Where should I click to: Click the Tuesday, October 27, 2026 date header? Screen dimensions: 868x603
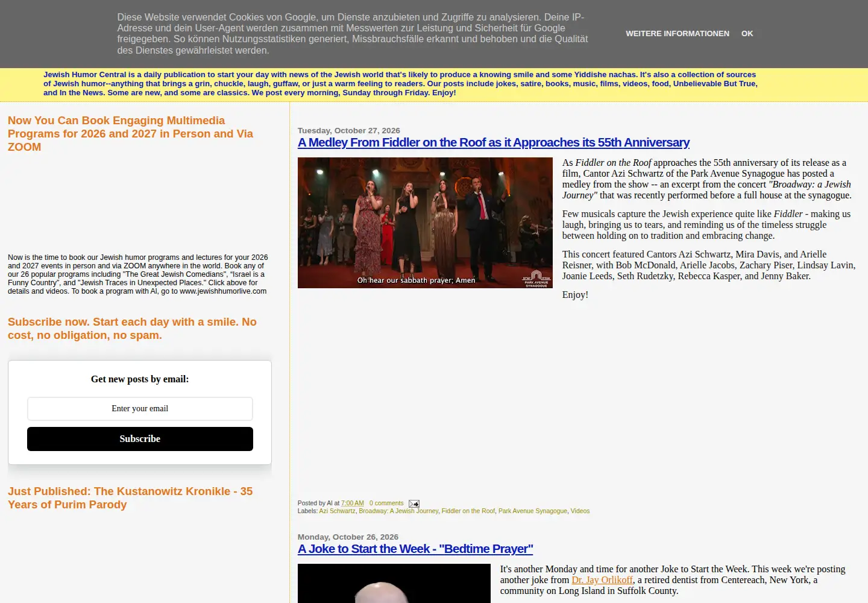tap(349, 130)
